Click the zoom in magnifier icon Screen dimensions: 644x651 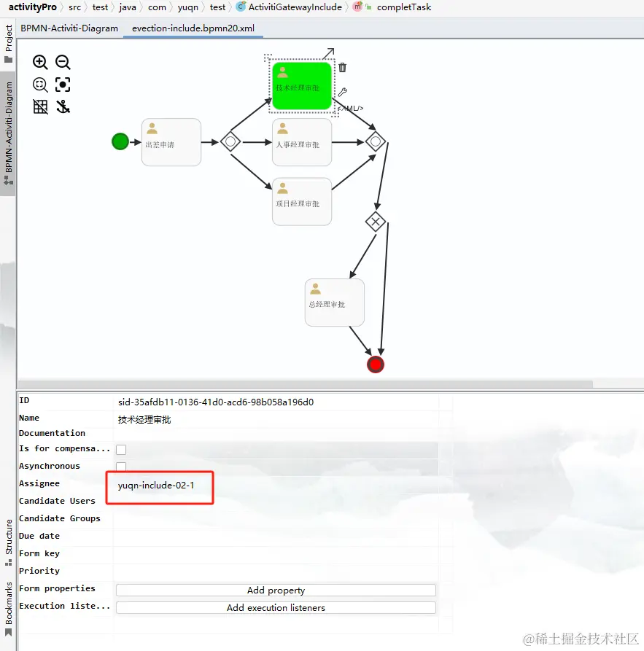(x=40, y=62)
